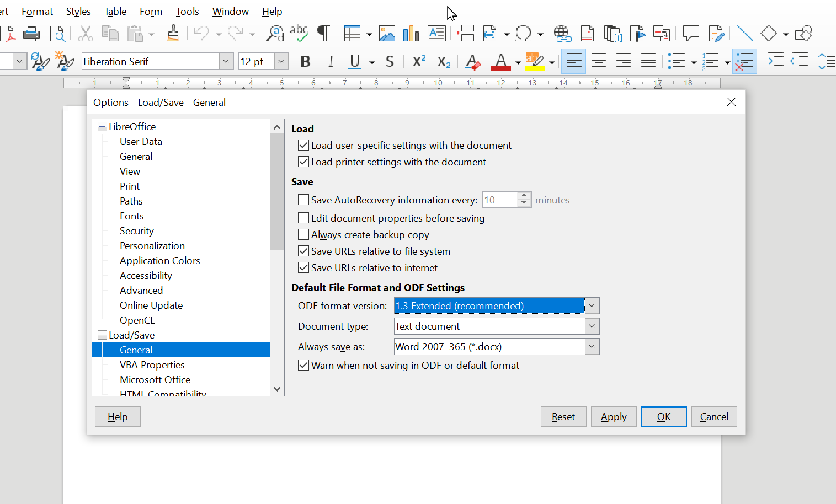Click the Clone Formatting paintbrush icon
The width and height of the screenshot is (836, 504).
pos(173,34)
